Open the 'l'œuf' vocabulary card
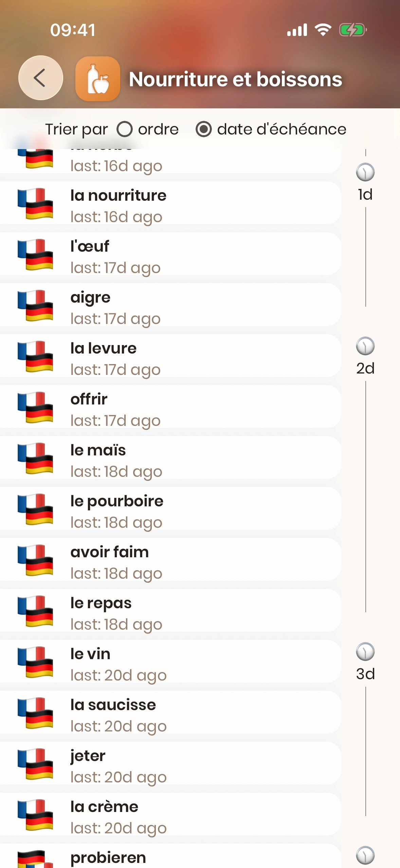Viewport: 400px width, 868px height. (x=170, y=255)
